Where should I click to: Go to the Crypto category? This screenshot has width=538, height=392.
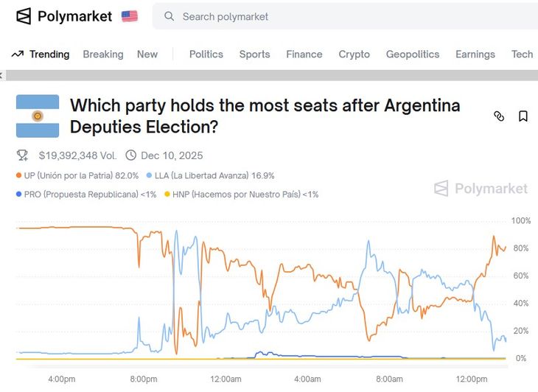pos(354,54)
